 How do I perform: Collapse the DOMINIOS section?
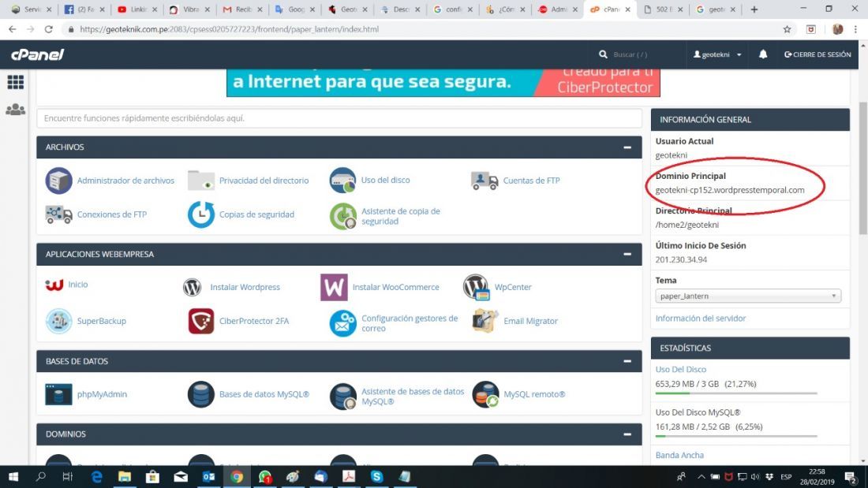tap(627, 434)
